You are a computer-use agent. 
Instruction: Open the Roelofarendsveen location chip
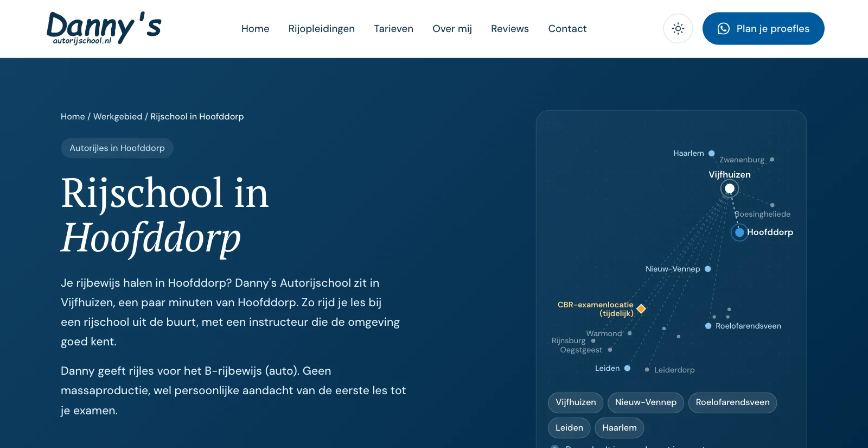(732, 402)
